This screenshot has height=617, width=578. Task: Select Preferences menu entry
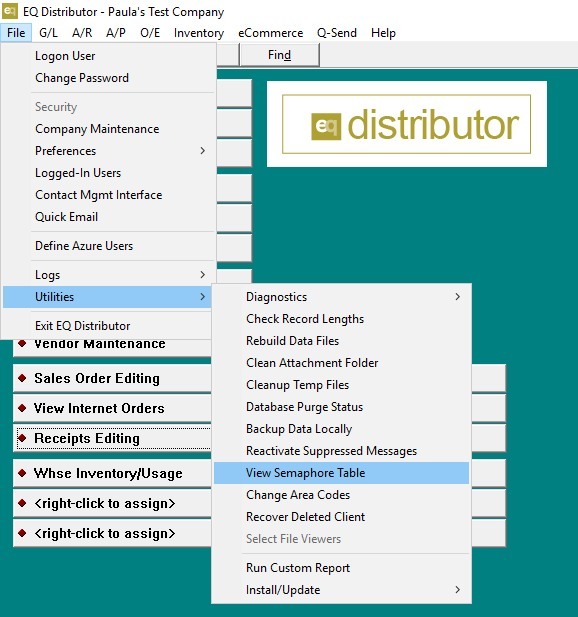pyautogui.click(x=108, y=151)
